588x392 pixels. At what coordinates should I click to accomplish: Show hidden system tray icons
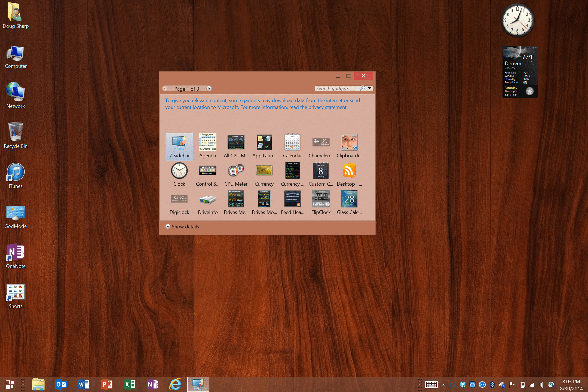pyautogui.click(x=443, y=385)
